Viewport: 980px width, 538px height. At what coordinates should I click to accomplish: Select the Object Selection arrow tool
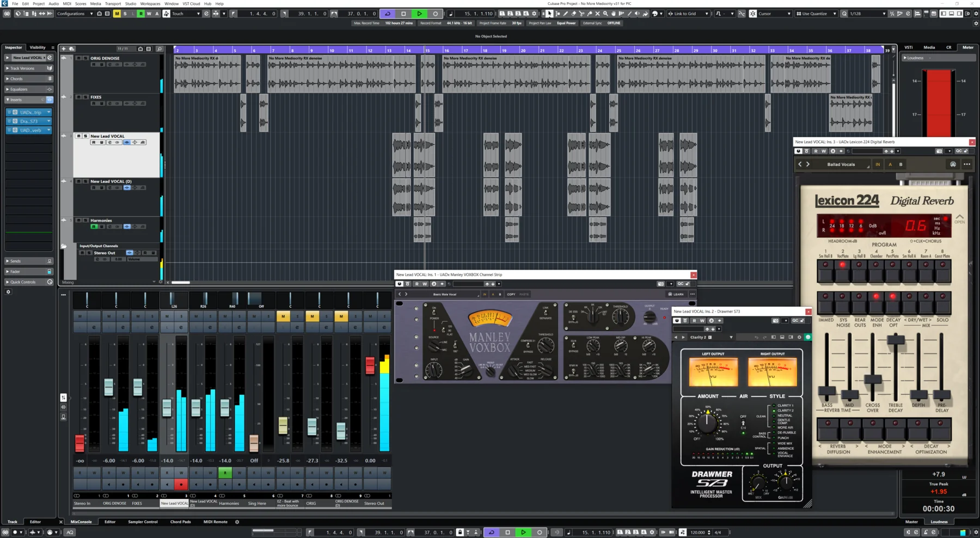[549, 14]
